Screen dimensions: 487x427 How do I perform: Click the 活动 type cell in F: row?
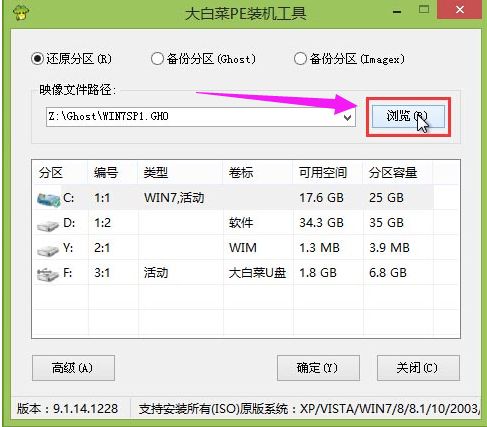click(x=156, y=273)
